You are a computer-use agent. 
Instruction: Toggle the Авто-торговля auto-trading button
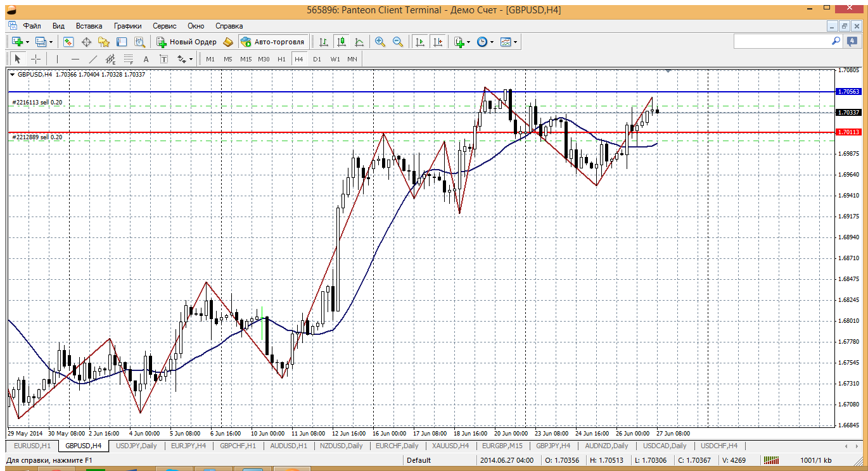tap(272, 42)
